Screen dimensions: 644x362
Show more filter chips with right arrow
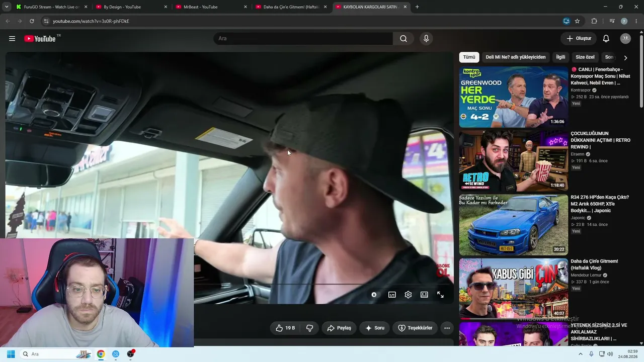[625, 57]
